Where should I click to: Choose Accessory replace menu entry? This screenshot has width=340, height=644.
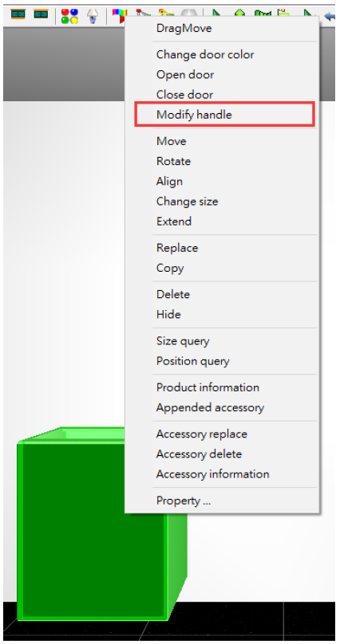pyautogui.click(x=201, y=434)
